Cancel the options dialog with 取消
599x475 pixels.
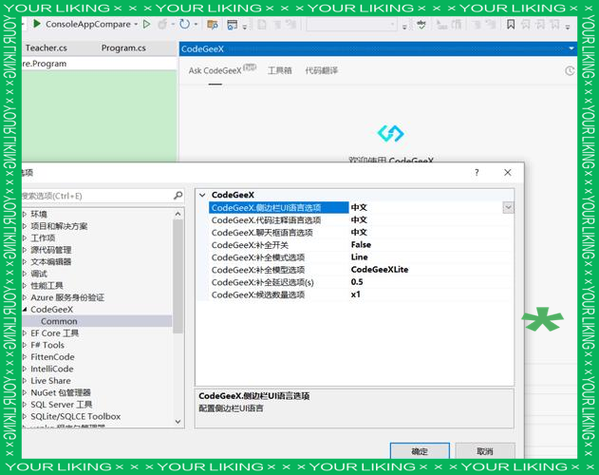(x=485, y=451)
